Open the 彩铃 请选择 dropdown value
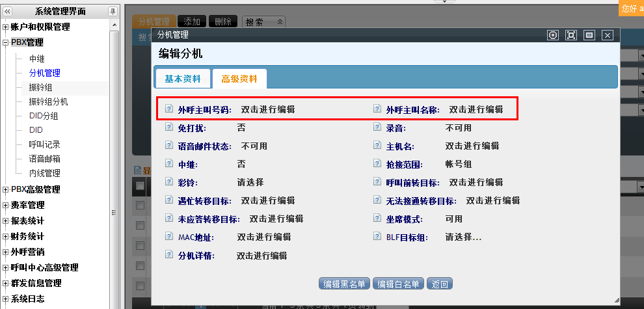The height and width of the screenshot is (309, 644). (x=250, y=182)
